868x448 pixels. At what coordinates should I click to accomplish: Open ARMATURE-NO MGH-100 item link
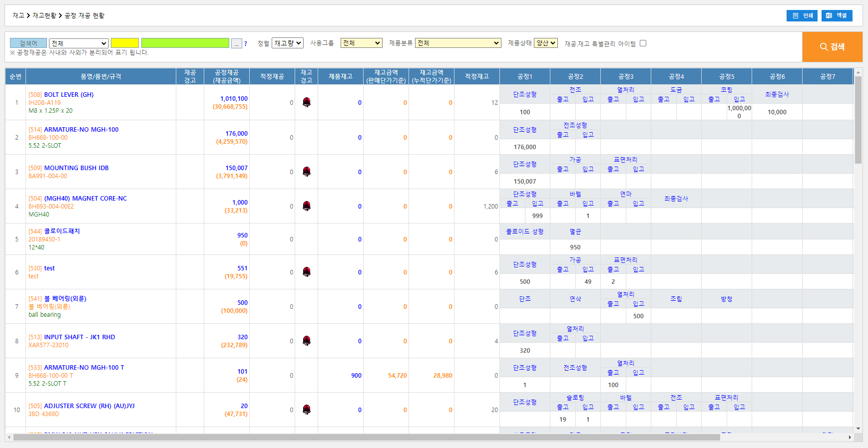(81, 129)
